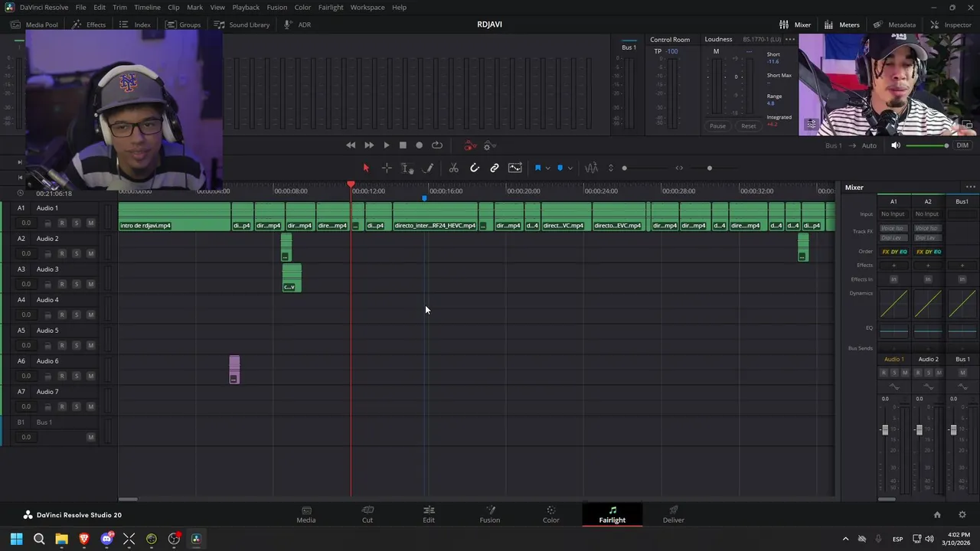Mute the Audio 1 track
The image size is (980, 551).
point(90,223)
